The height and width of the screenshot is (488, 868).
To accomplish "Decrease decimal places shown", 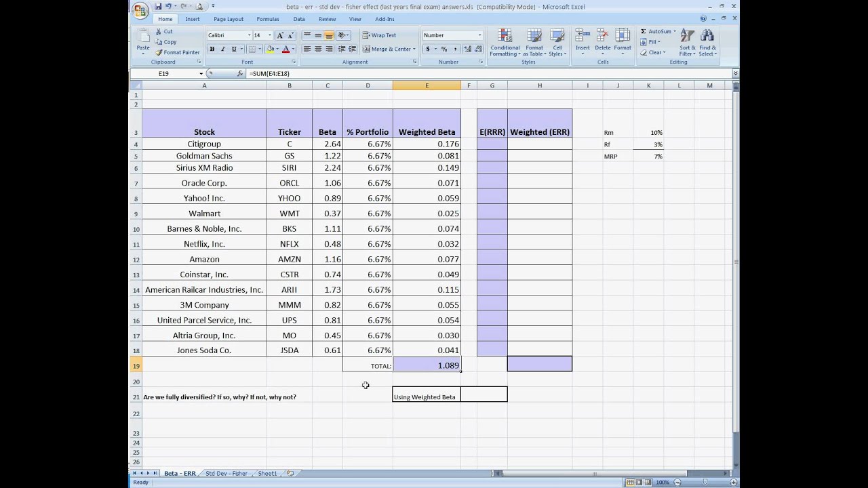I will coord(477,49).
